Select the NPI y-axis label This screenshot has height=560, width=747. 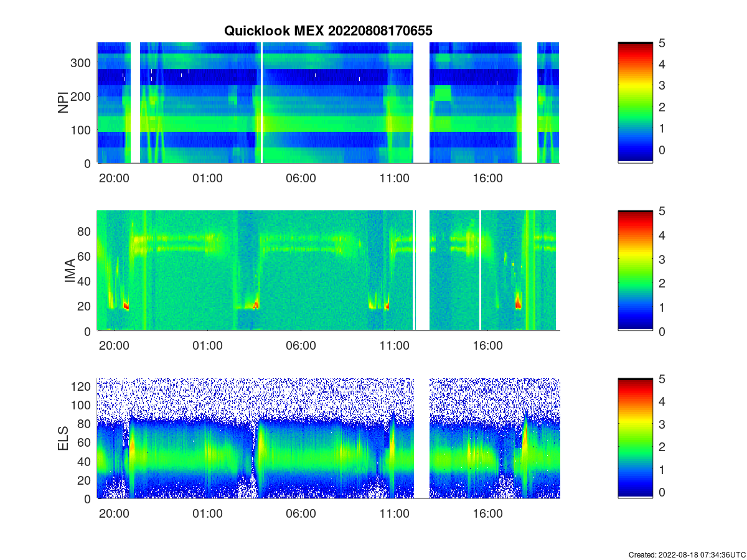[x=63, y=103]
